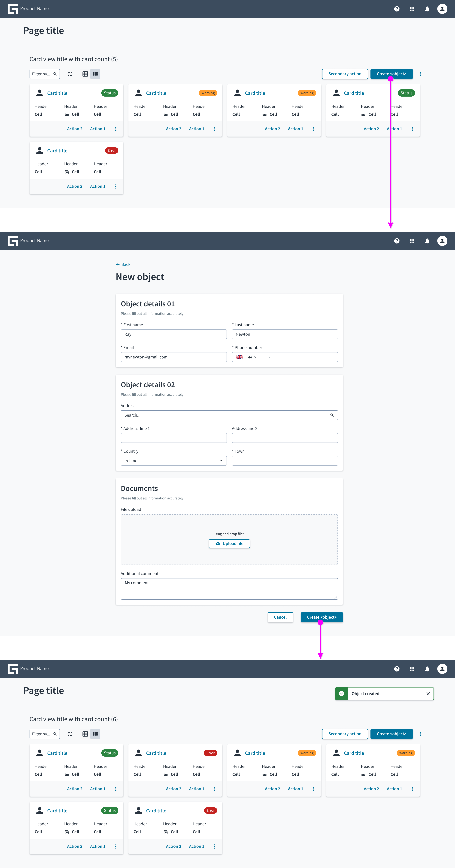The height and width of the screenshot is (868, 455).
Task: Go Back from the New object page
Action: [123, 265]
